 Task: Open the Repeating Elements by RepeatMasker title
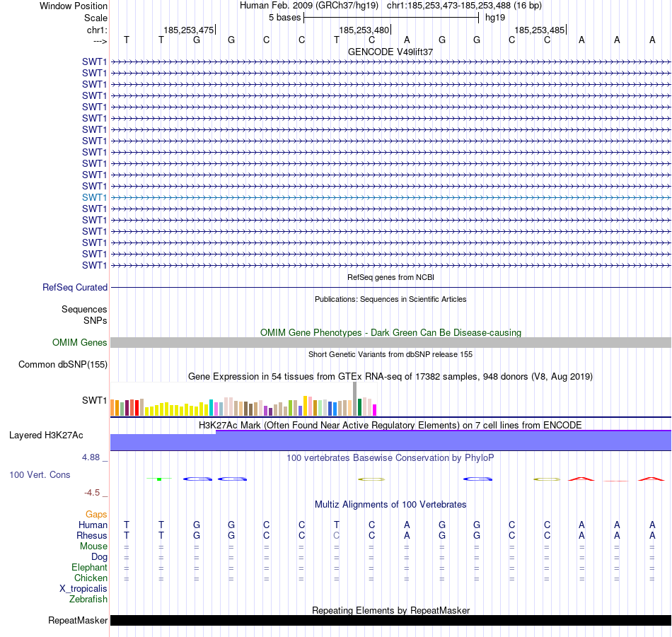click(390, 610)
